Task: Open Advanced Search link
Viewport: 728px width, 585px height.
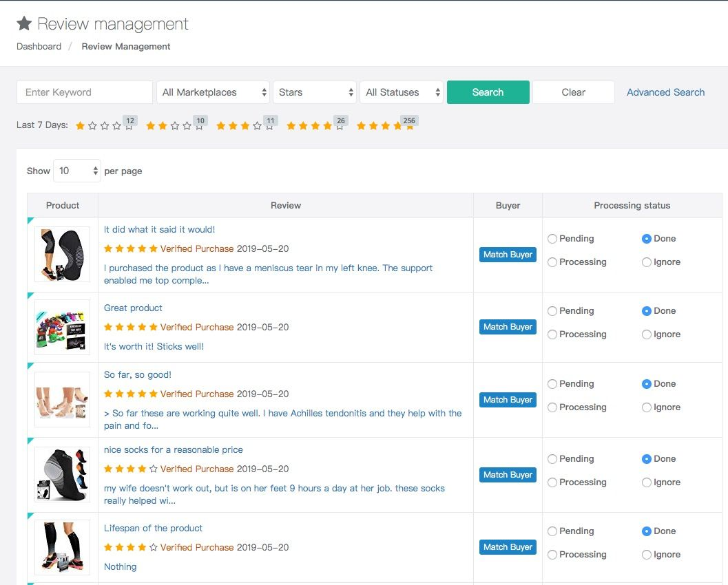Action: [665, 92]
